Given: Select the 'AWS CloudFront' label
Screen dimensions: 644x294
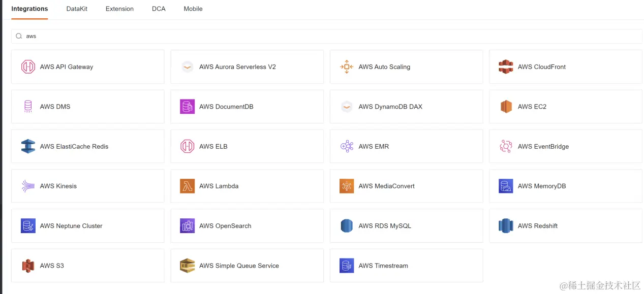Looking at the screenshot, I should click(542, 67).
